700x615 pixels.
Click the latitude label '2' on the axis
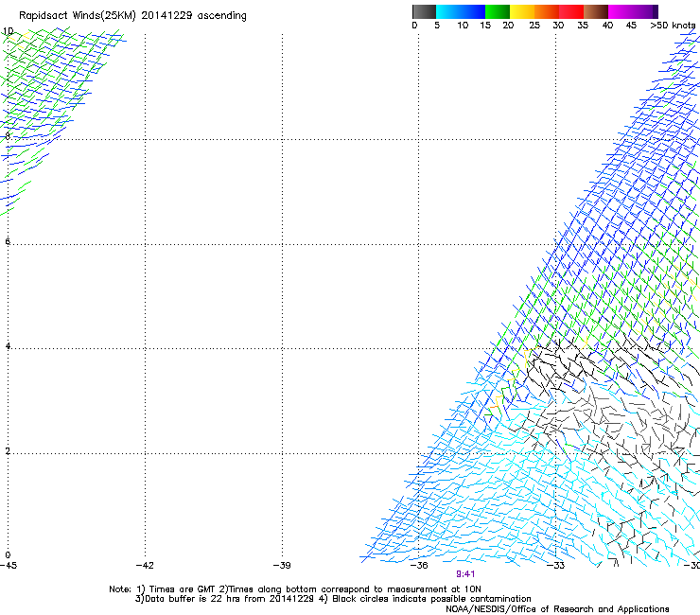[x=8, y=451]
